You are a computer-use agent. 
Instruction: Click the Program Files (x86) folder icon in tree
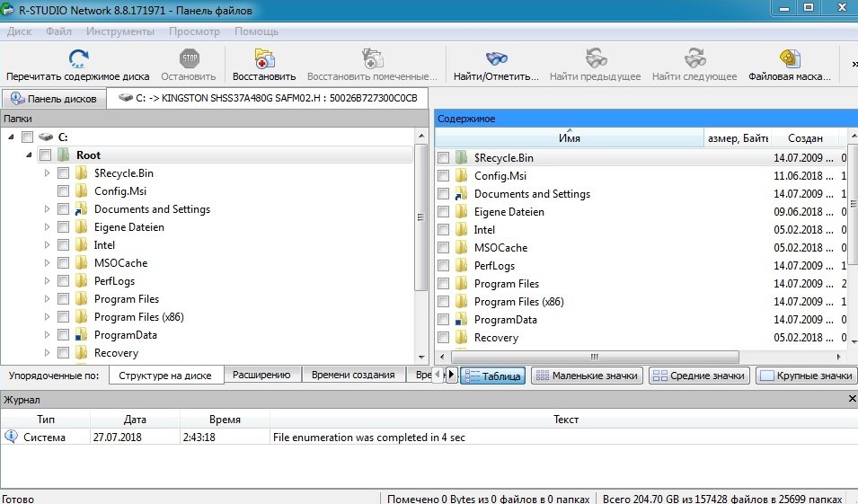(81, 317)
